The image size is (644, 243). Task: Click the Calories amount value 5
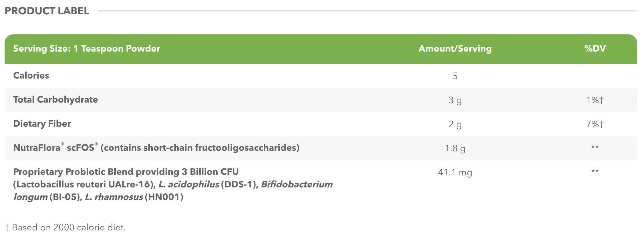pyautogui.click(x=455, y=76)
